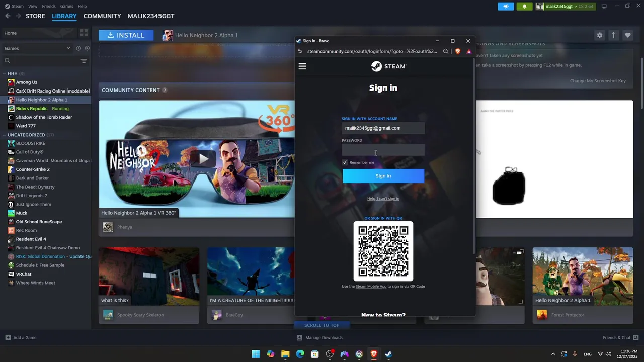This screenshot has height=362, width=644.
Task: Open Brave zoom magnifier icon in address bar
Action: (x=446, y=51)
